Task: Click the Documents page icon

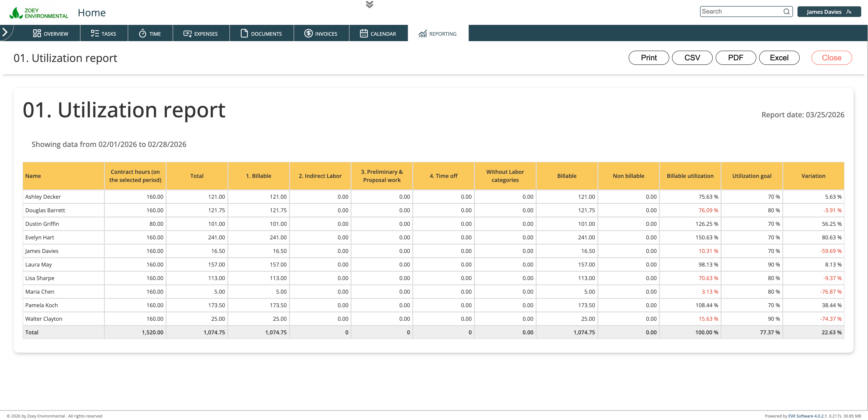Action: coord(244,33)
